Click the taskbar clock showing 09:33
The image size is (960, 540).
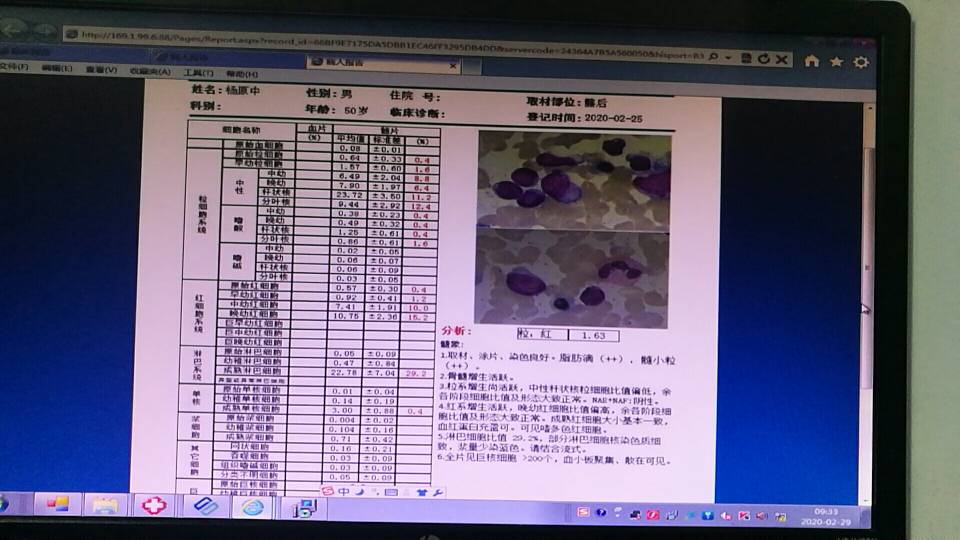tap(826, 517)
